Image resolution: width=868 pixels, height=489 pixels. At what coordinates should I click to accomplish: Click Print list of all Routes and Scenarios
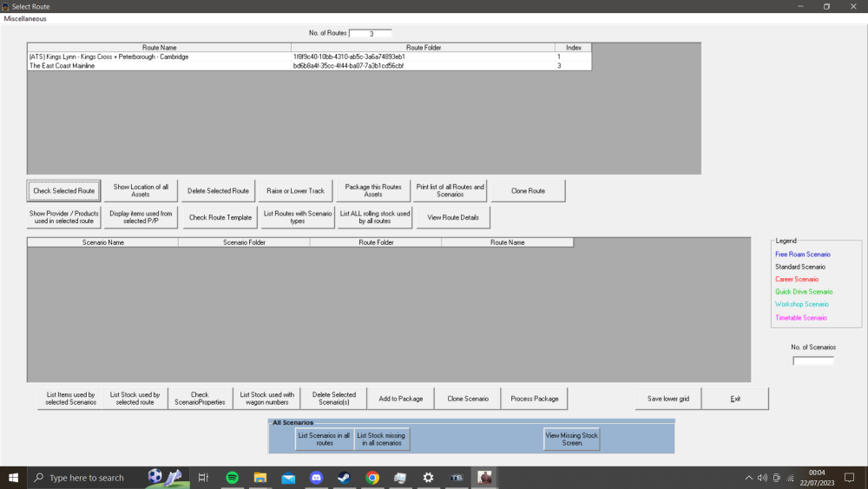(x=450, y=190)
